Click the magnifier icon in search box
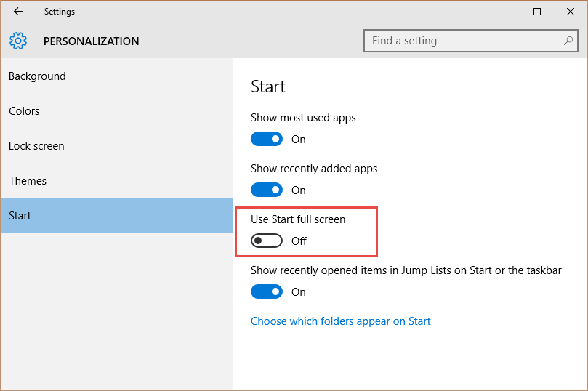Image resolution: width=588 pixels, height=391 pixels. pyautogui.click(x=568, y=41)
